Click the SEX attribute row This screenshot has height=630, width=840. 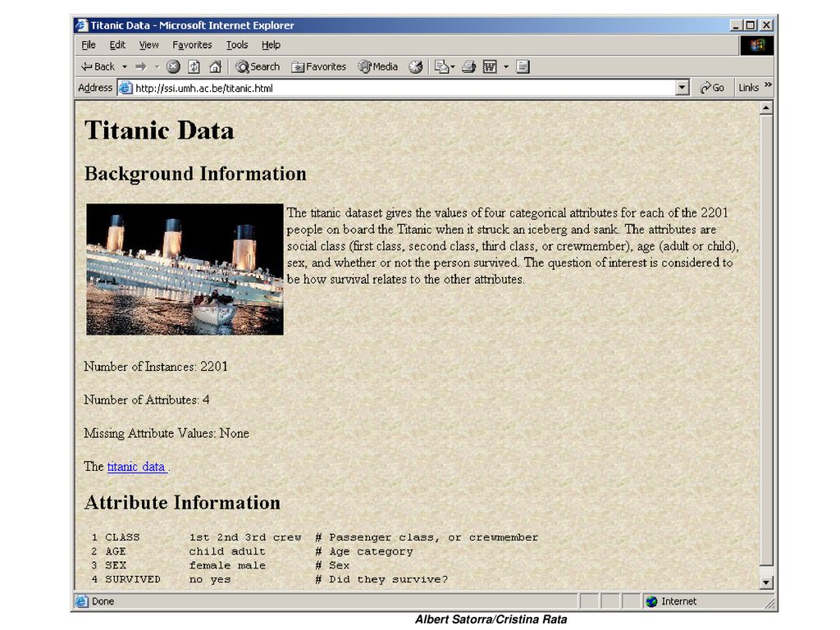220,565
